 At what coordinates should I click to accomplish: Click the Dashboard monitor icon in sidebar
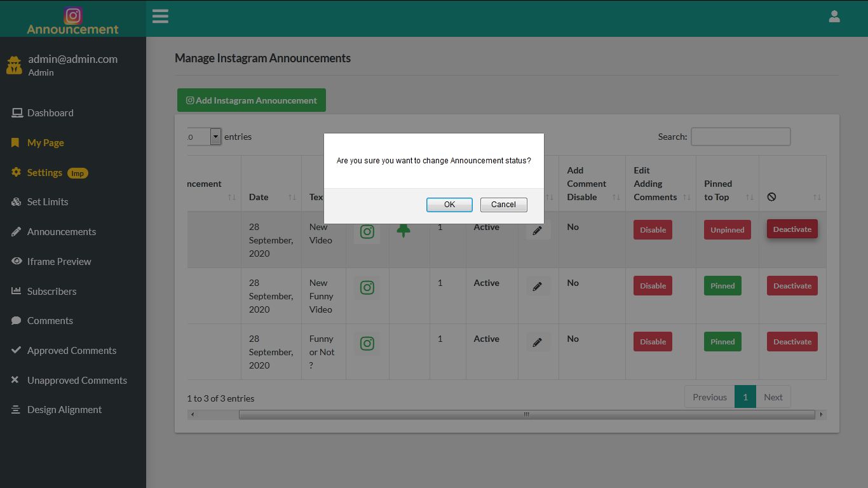(16, 112)
